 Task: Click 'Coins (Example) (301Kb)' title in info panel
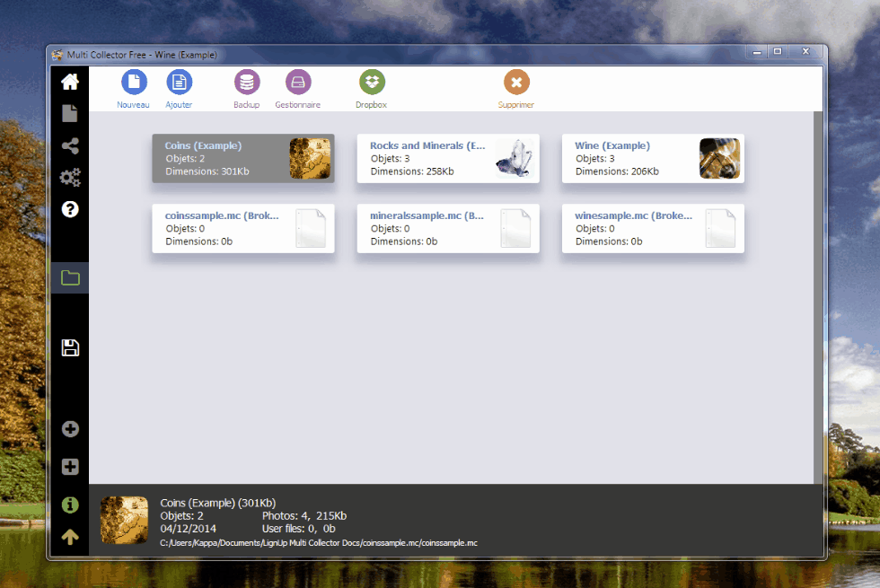click(x=217, y=503)
